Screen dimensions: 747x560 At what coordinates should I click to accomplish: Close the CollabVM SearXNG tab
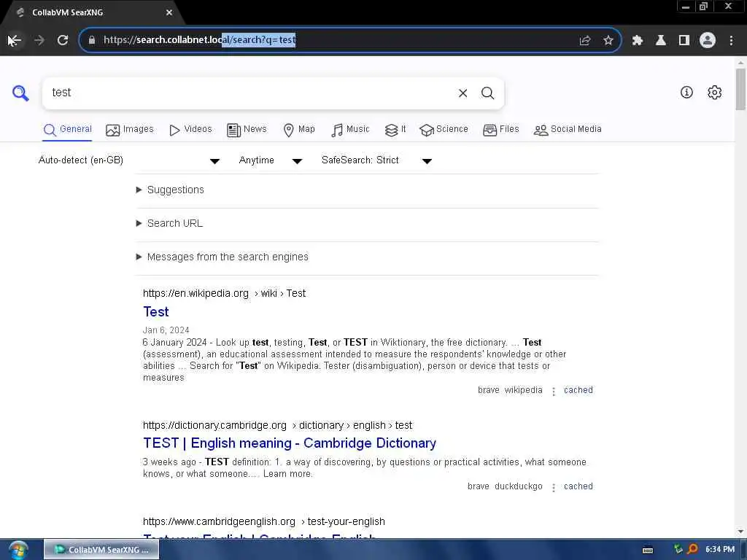pyautogui.click(x=169, y=13)
